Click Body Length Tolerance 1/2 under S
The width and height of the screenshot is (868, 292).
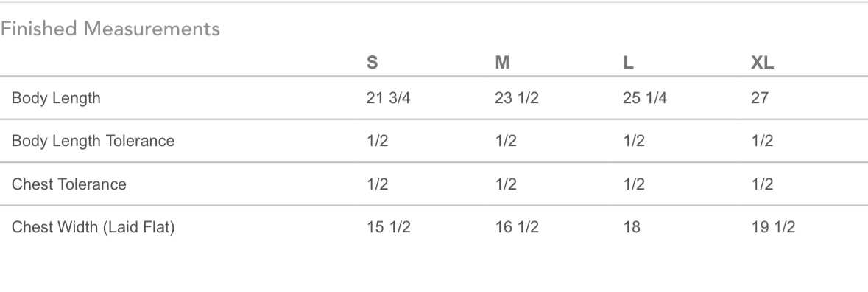pos(377,142)
